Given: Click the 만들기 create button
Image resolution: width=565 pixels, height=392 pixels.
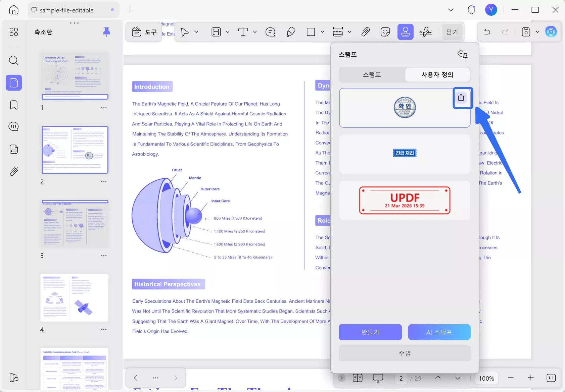Looking at the screenshot, I should coord(370,332).
